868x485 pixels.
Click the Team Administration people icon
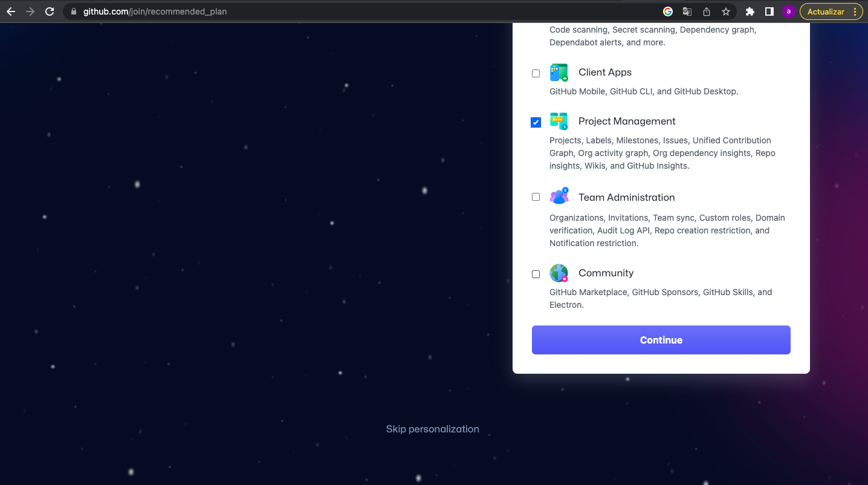pyautogui.click(x=559, y=197)
